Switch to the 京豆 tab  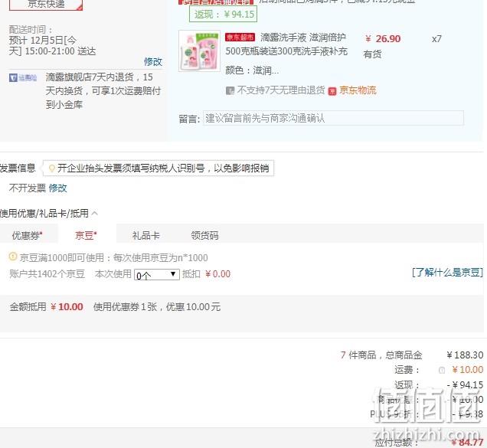click(87, 235)
